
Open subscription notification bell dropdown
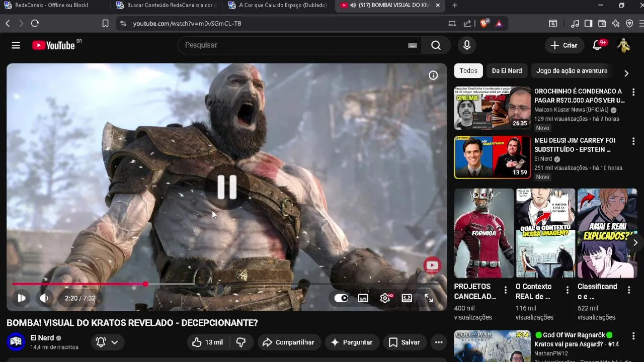coord(108,342)
